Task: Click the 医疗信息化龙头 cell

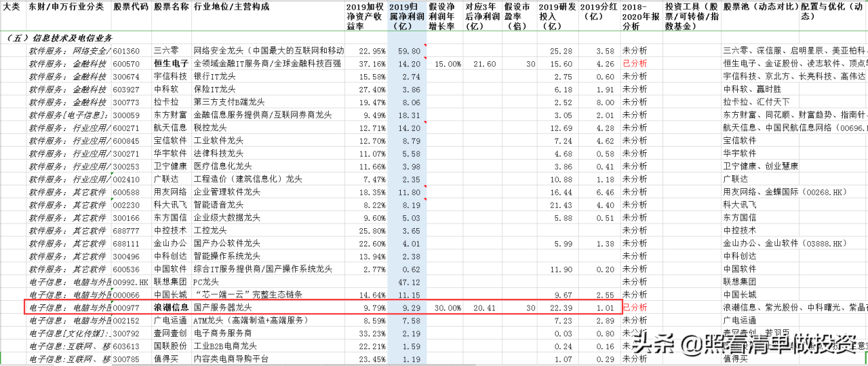Action: tap(224, 166)
